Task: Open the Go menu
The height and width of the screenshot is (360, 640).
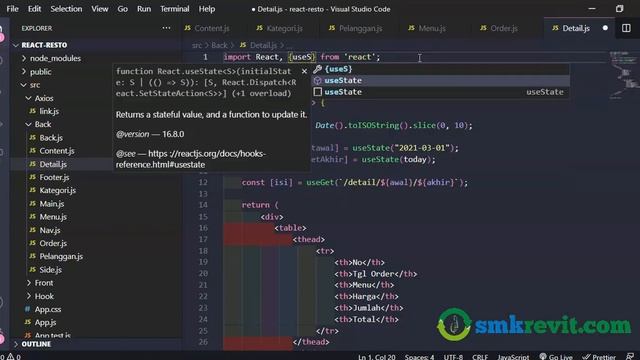Action: pyautogui.click(x=122, y=9)
